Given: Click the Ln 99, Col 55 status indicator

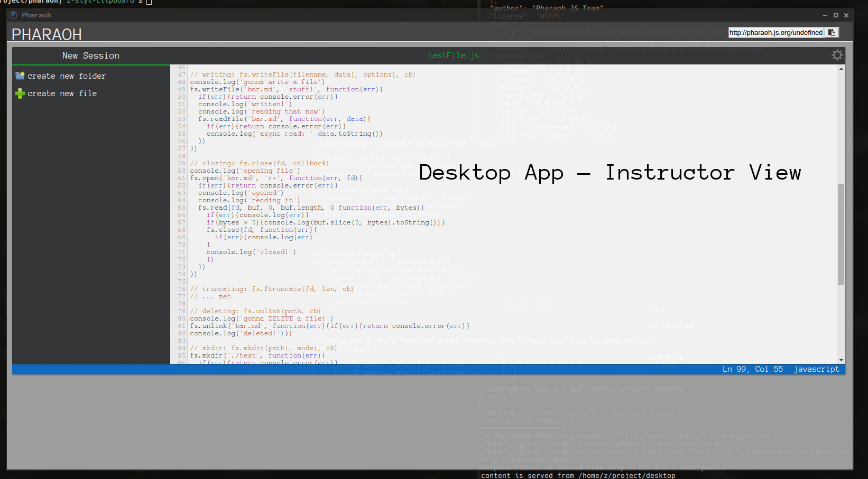Looking at the screenshot, I should pyautogui.click(x=753, y=369).
